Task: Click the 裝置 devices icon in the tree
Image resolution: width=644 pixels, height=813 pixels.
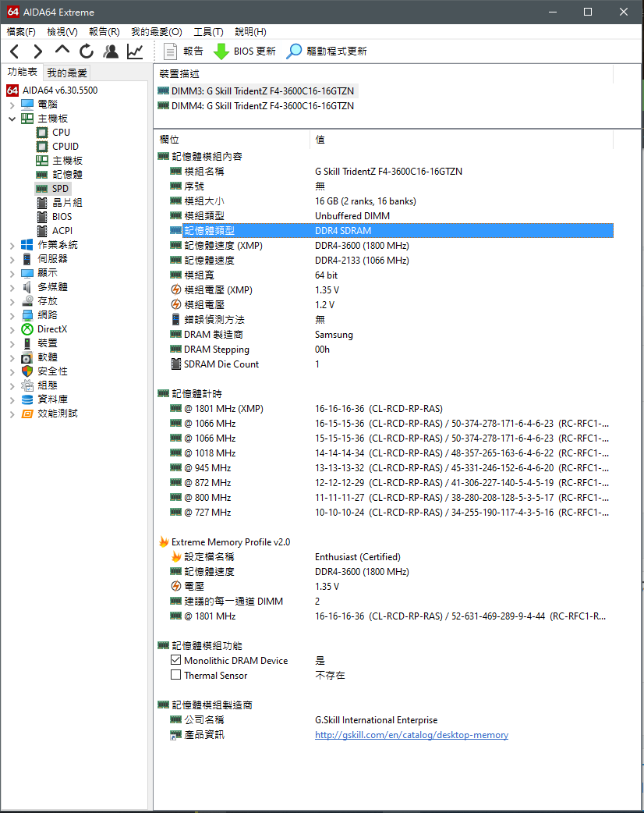Action: (27, 343)
